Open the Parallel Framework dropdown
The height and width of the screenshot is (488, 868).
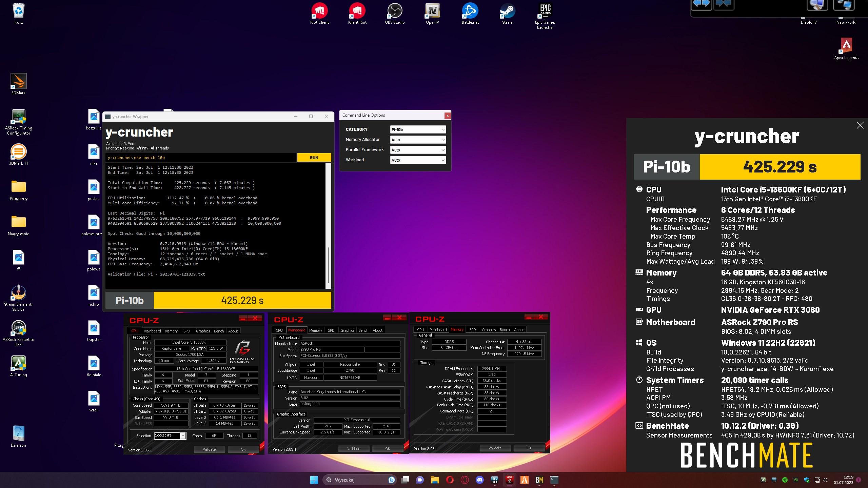(x=418, y=150)
